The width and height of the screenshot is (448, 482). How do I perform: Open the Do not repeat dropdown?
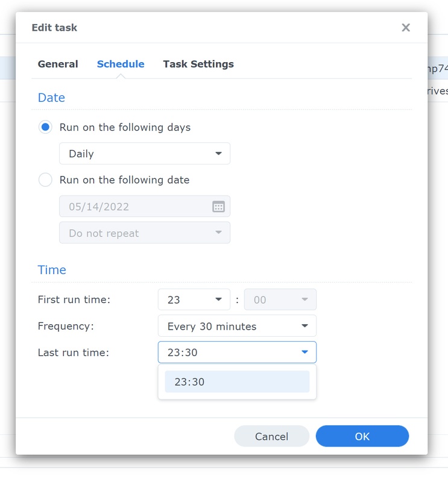(x=144, y=233)
